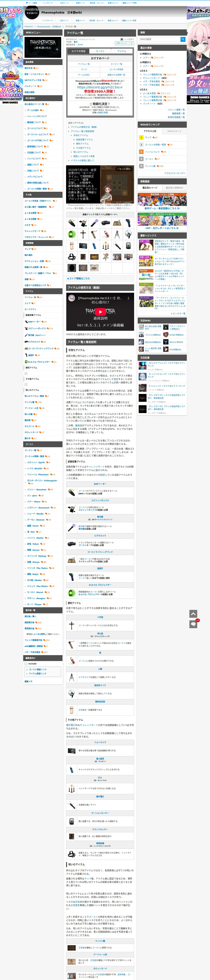Open the green D.O.T.S. projector in the item image grid

point(72,234)
